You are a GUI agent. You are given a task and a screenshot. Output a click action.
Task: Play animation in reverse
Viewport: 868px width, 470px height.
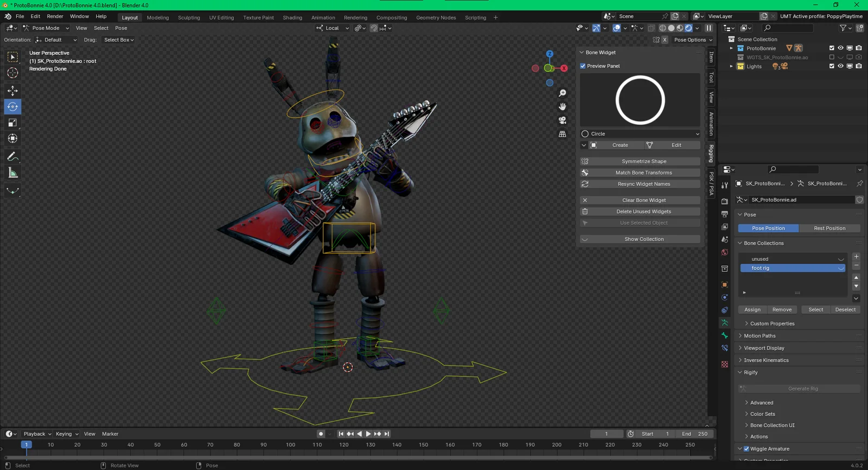[359, 434]
